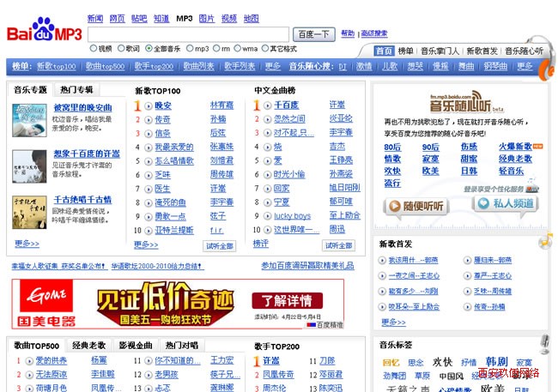The height and width of the screenshot is (392, 558).
Task: Click into the MP3 search input box
Action: 188,34
